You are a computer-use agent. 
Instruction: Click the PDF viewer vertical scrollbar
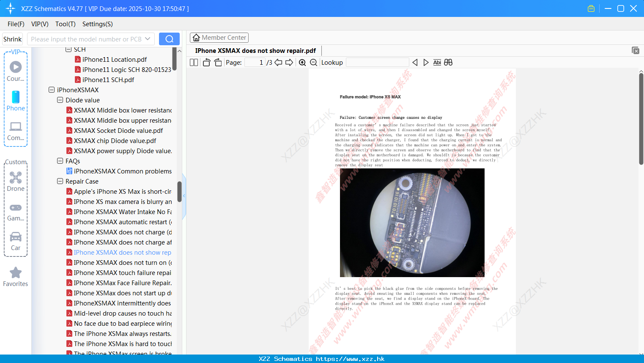[x=641, y=118]
